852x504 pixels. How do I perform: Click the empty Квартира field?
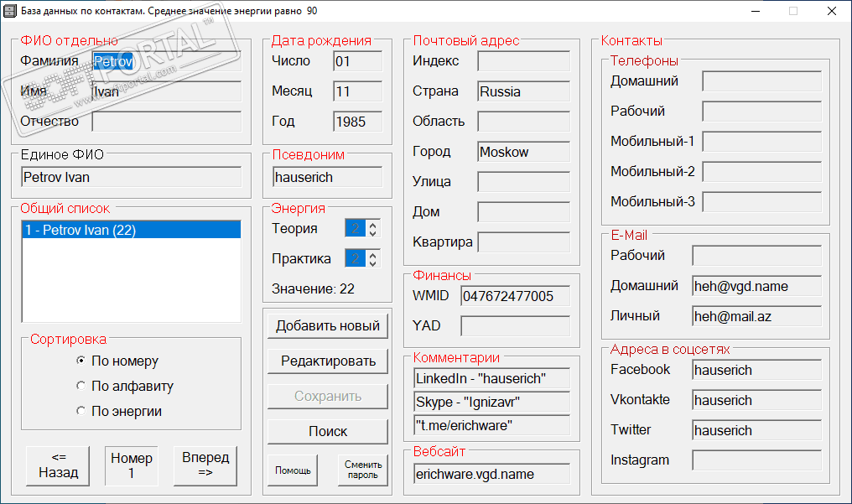[x=524, y=242]
